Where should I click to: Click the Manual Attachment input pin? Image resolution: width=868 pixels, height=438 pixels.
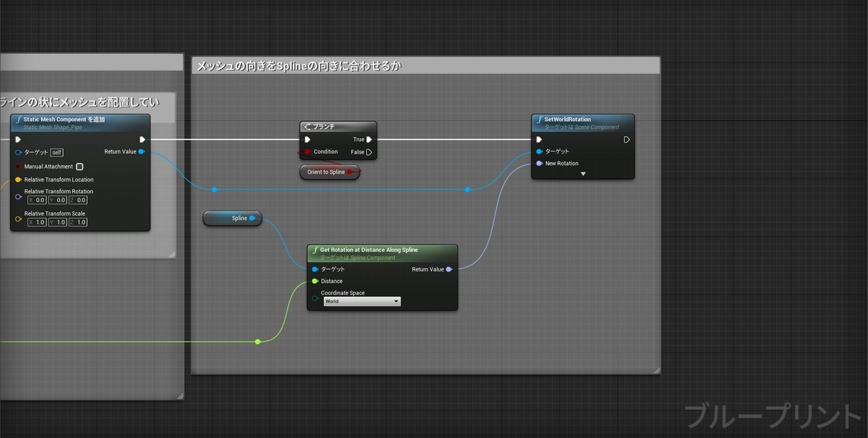point(18,167)
